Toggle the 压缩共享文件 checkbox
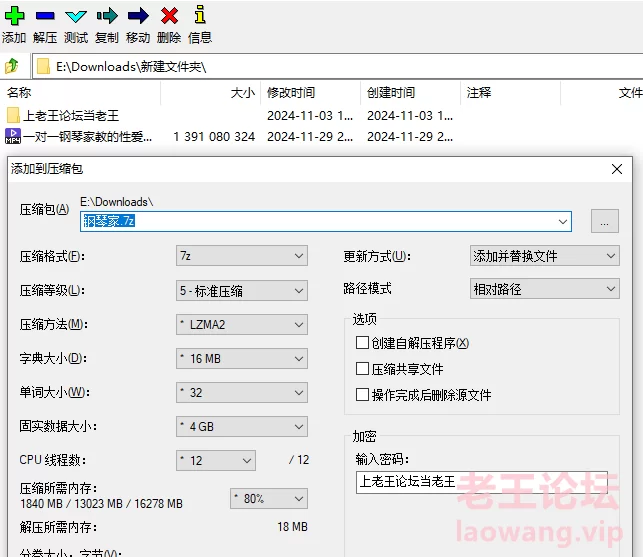Screen dimensions: 643x557 (363, 369)
